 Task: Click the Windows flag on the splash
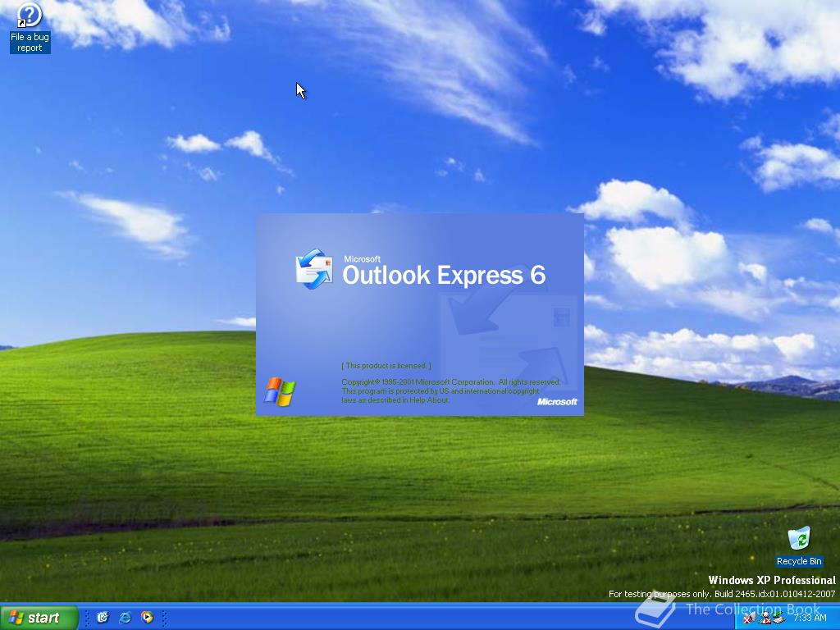(280, 391)
